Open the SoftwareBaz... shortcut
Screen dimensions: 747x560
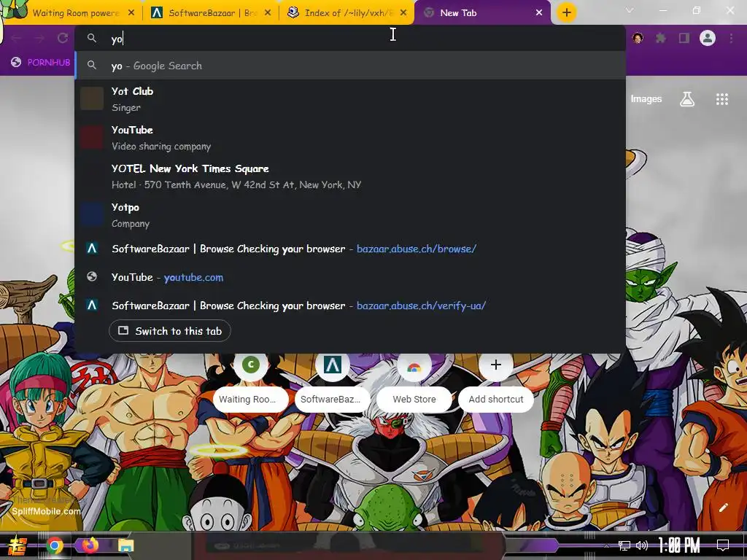pyautogui.click(x=333, y=382)
